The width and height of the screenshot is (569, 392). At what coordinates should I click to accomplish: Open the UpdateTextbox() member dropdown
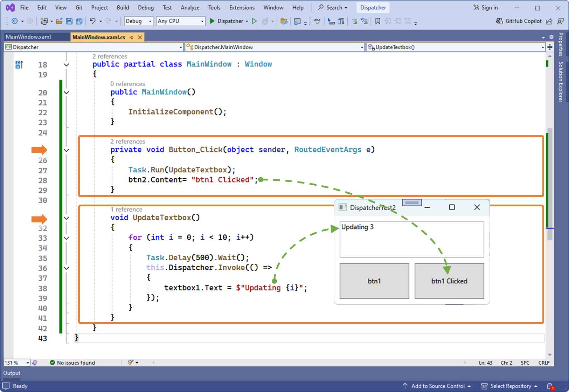456,47
